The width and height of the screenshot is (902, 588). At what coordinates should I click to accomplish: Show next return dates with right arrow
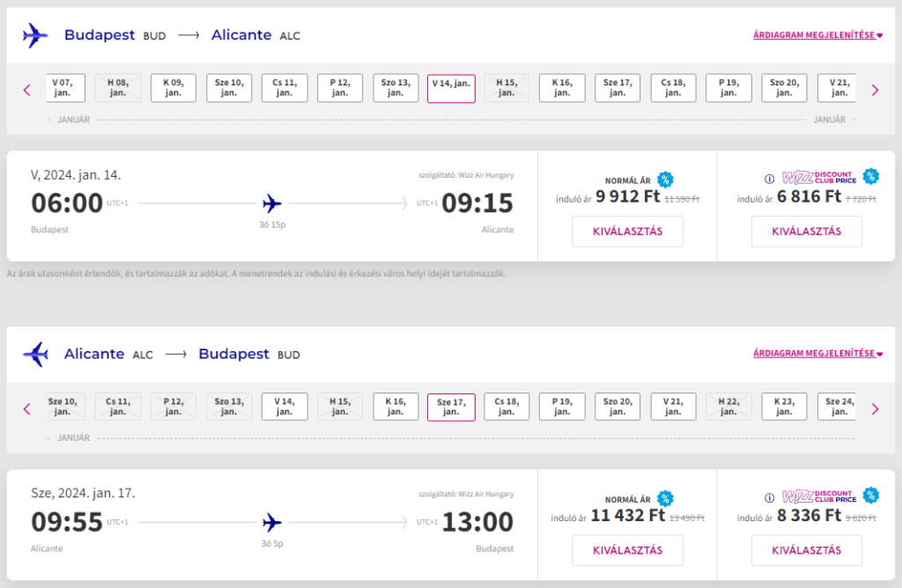pyautogui.click(x=875, y=409)
